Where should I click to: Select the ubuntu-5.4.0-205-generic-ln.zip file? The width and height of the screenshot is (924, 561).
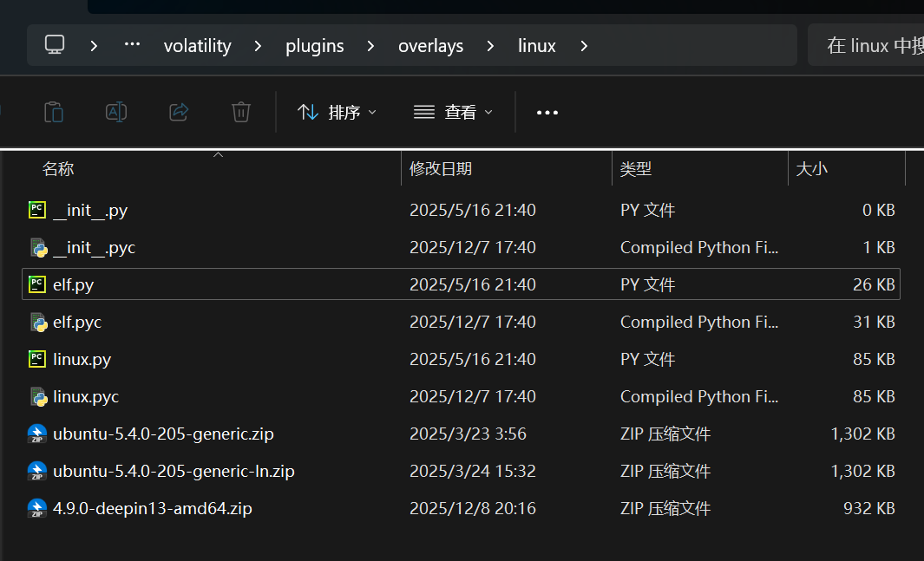(x=174, y=471)
